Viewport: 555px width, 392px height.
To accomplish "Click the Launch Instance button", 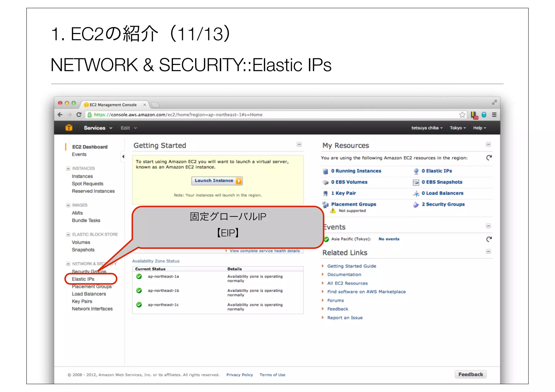I will click(x=217, y=181).
